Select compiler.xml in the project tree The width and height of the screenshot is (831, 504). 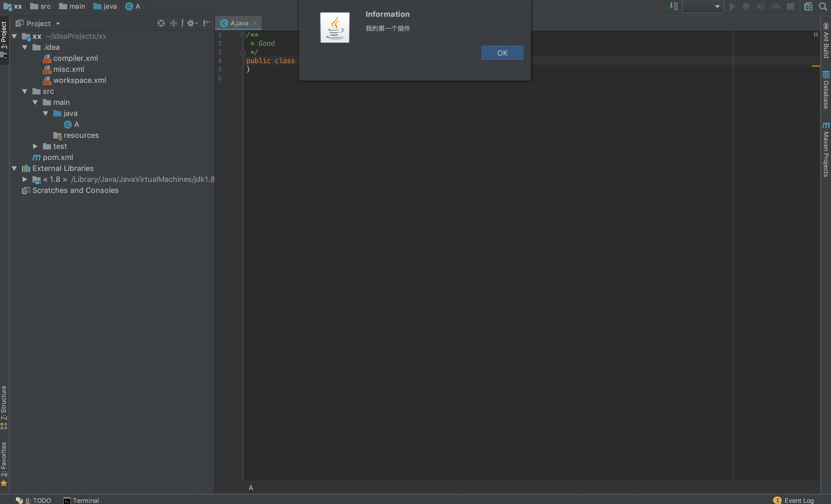click(x=75, y=58)
